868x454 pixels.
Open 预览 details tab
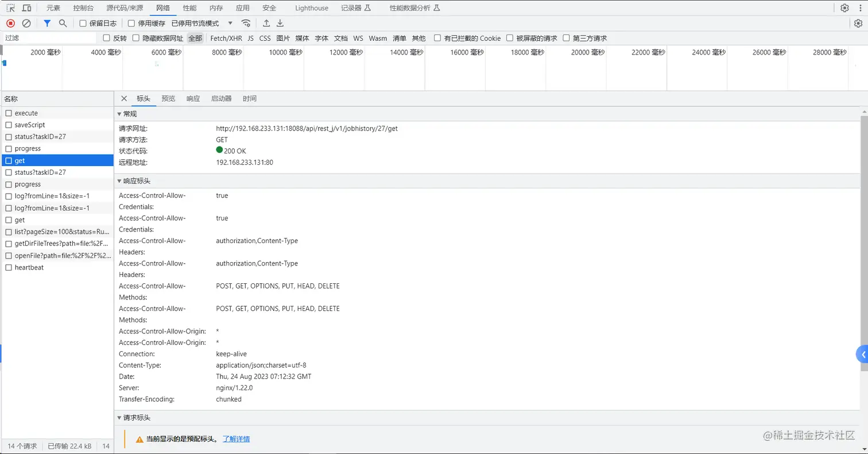(168, 98)
